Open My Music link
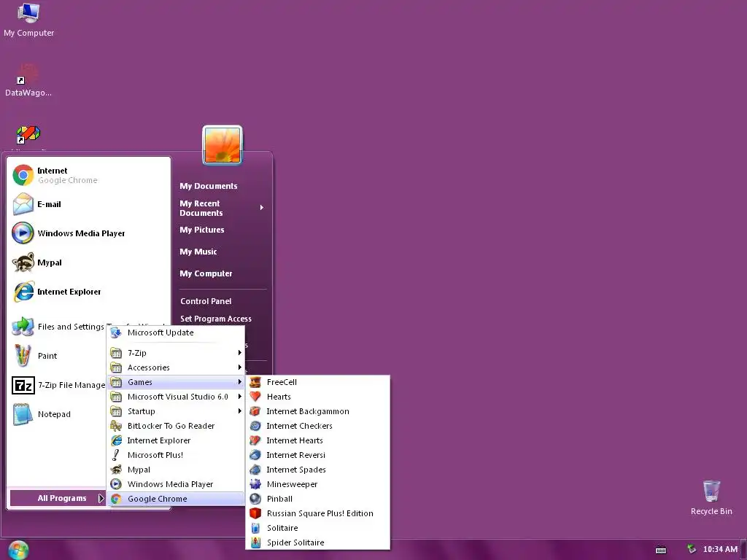This screenshot has height=560, width=747. pos(198,252)
